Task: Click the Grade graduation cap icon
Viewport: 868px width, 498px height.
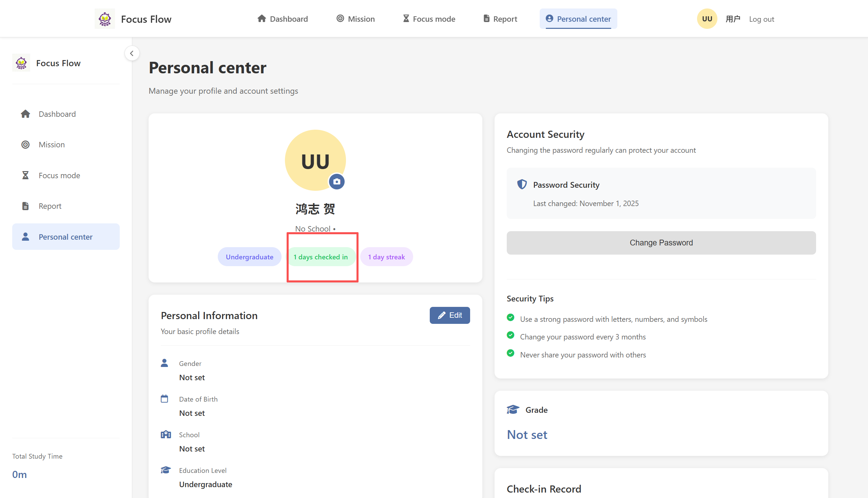Action: (x=513, y=409)
